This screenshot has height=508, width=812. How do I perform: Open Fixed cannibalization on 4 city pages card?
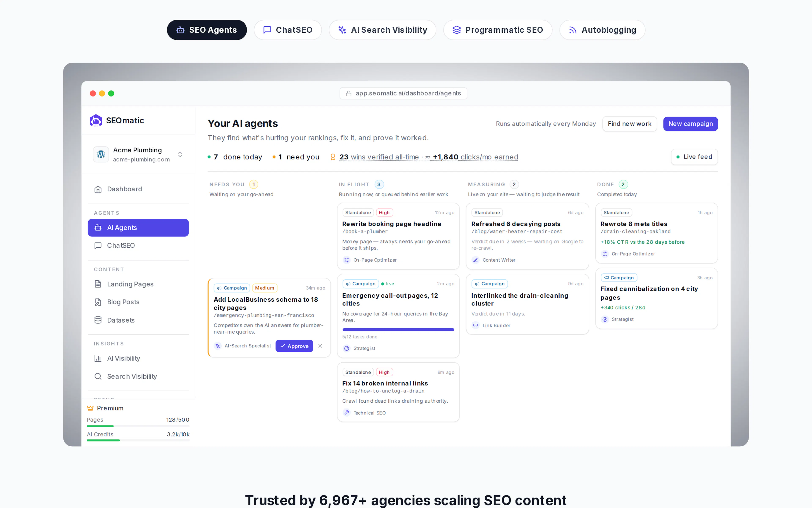pos(656,298)
